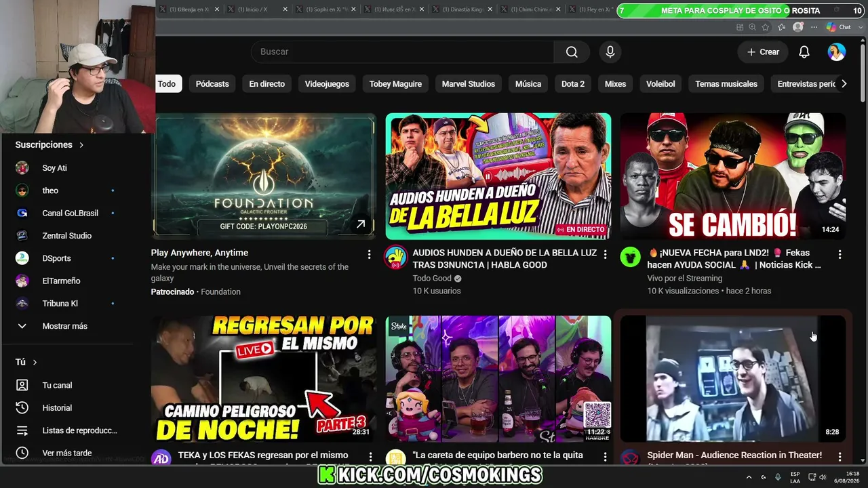The width and height of the screenshot is (868, 488).
Task: Open the Camino Peligroso de Noche thumbnail
Action: tap(263, 379)
